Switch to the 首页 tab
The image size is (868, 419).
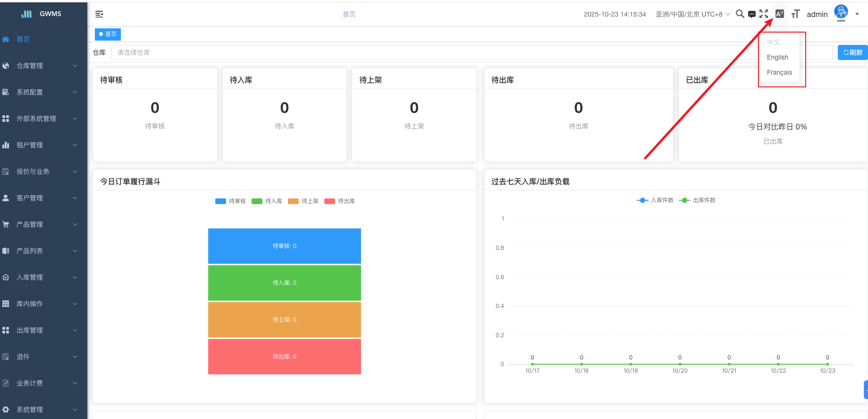(108, 34)
